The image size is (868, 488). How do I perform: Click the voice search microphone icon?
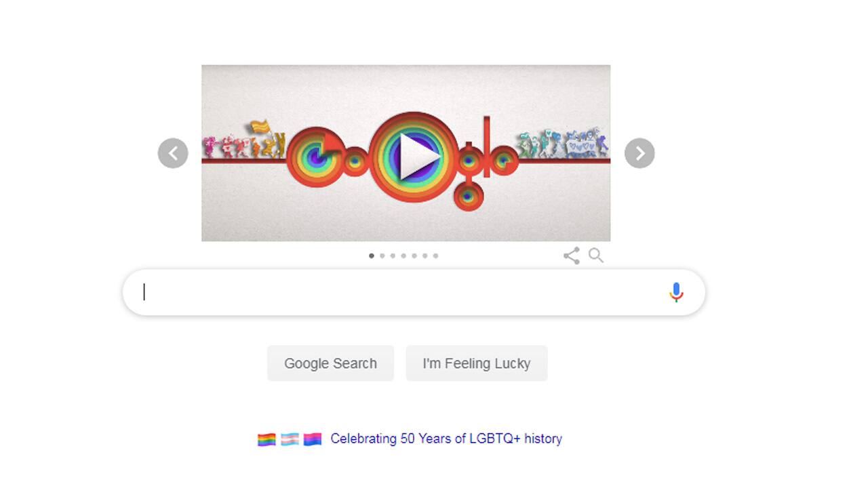[676, 292]
